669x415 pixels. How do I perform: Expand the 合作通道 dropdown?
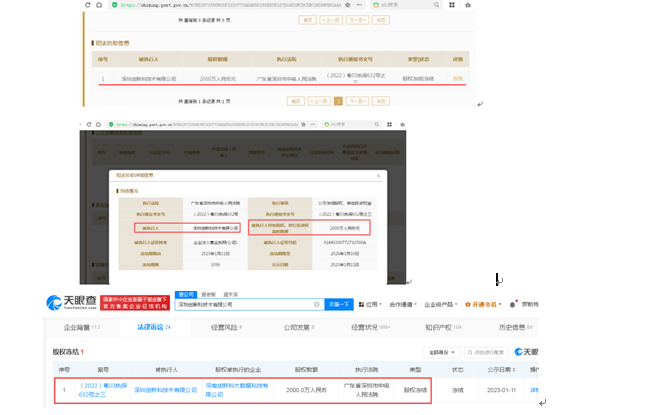click(403, 305)
